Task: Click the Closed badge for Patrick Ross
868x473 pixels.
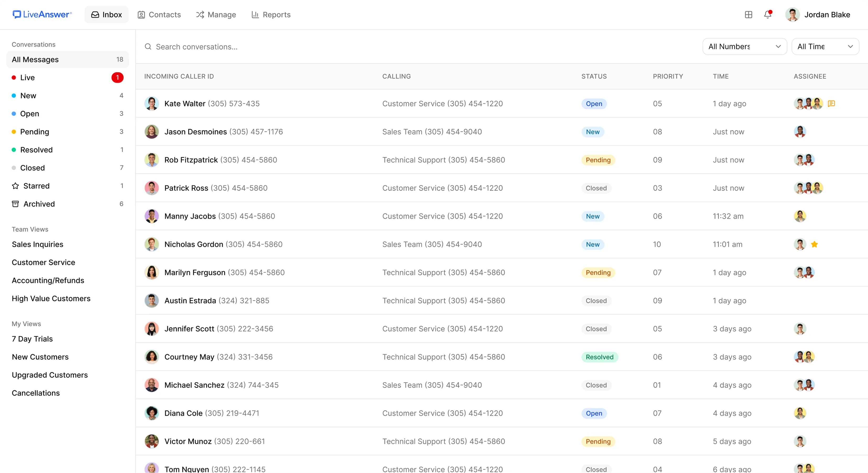Action: (x=596, y=188)
